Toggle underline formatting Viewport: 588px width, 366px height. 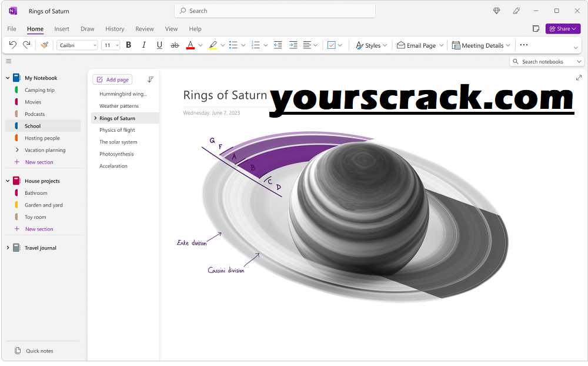[159, 45]
